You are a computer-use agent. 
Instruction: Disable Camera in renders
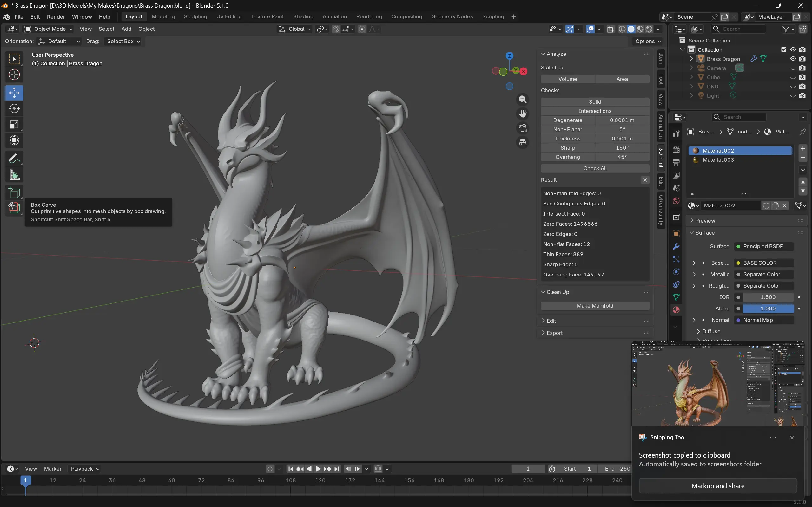[802, 68]
